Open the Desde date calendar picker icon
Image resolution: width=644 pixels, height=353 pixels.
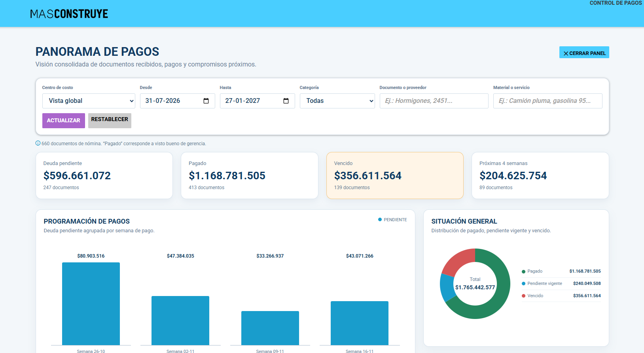(206, 101)
